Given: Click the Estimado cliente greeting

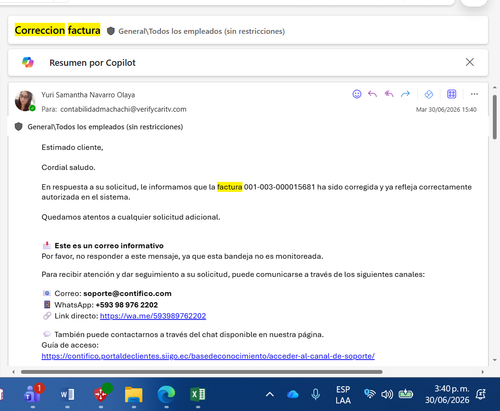Looking at the screenshot, I should [x=72, y=148].
